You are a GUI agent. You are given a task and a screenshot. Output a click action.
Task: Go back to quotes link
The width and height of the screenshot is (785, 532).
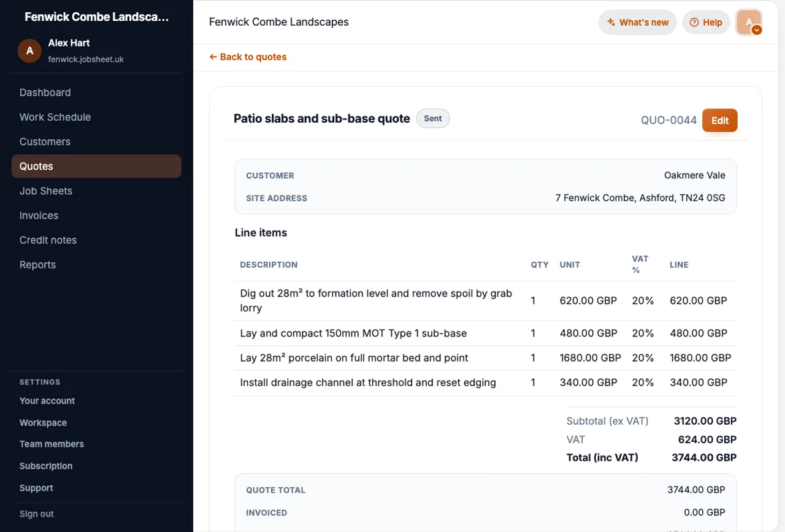(248, 57)
